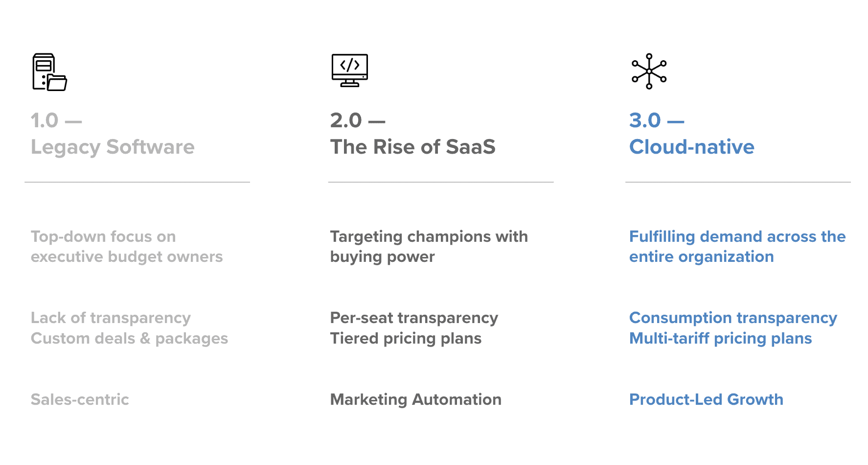Select the blue 'Cloud-native' heading
The width and height of the screenshot is (868, 465).
pos(691,147)
